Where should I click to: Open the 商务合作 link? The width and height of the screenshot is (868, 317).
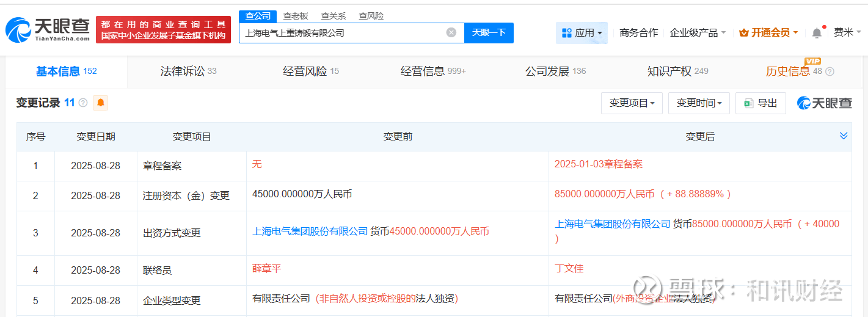coord(638,33)
